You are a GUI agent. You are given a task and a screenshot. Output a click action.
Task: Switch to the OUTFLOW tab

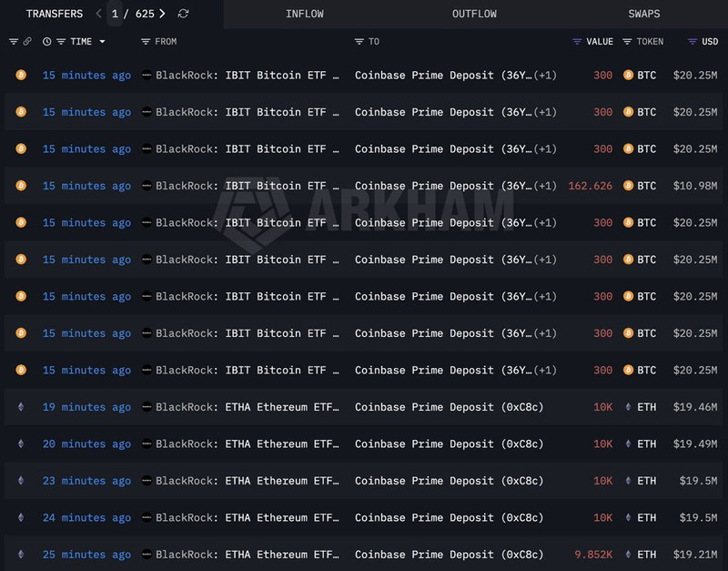tap(474, 14)
